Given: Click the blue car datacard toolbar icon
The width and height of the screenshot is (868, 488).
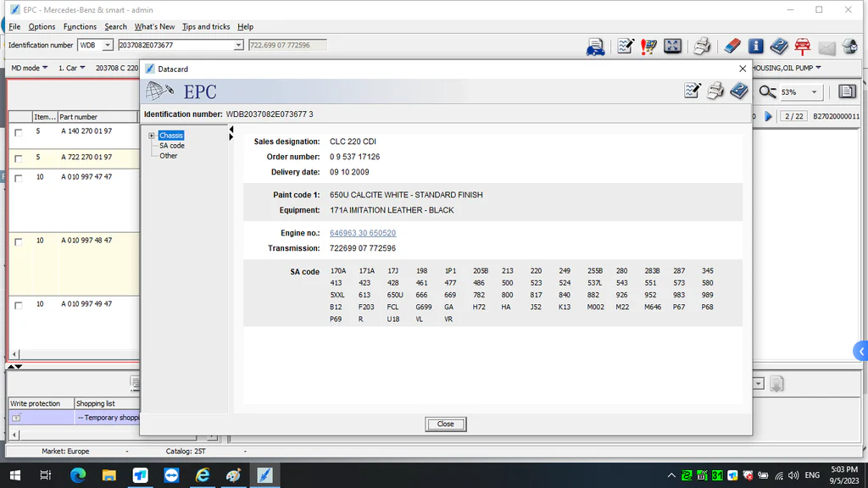Looking at the screenshot, I should [595, 47].
